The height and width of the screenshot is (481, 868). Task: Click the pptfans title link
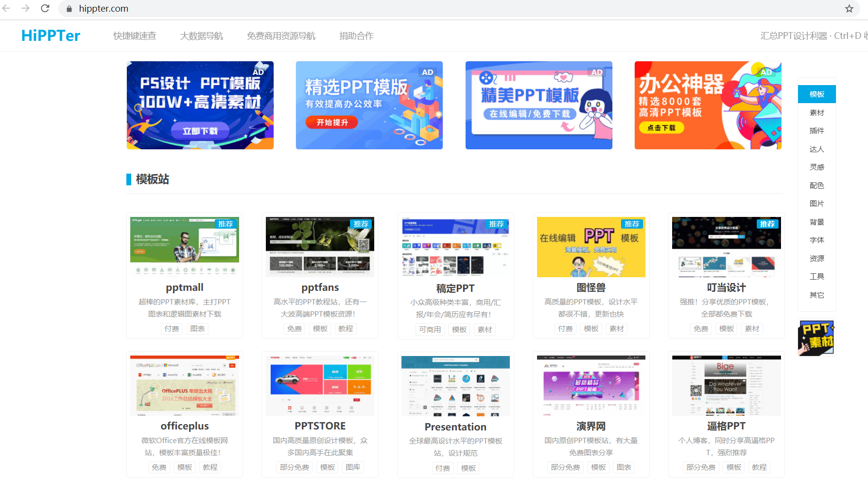pyautogui.click(x=320, y=287)
